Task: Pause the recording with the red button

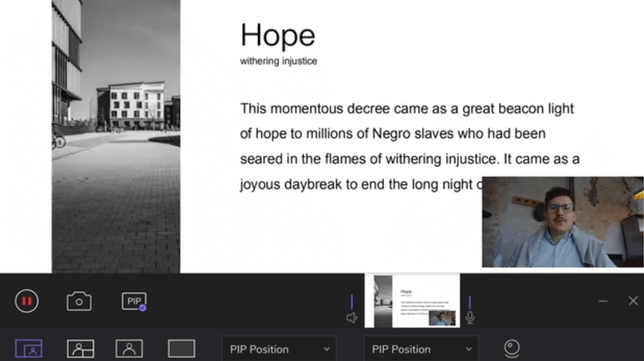Action: pyautogui.click(x=27, y=301)
